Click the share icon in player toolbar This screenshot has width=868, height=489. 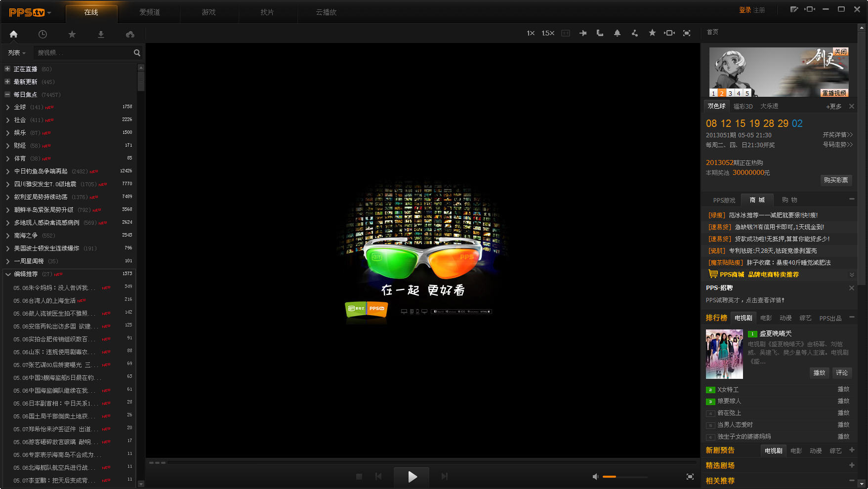(x=634, y=33)
